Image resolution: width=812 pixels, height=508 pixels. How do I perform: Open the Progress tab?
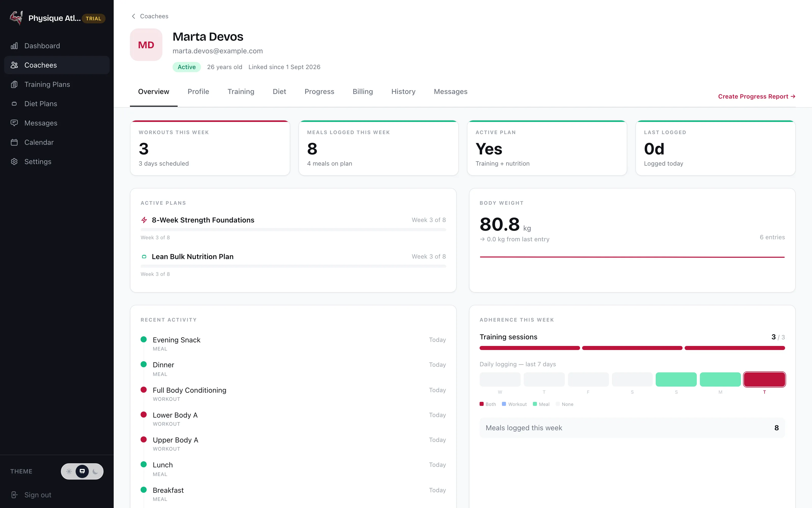click(x=319, y=92)
